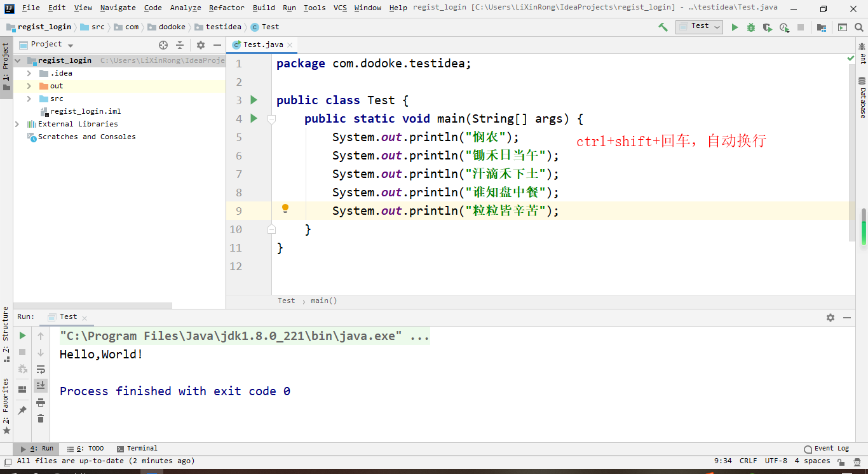The image size is (868, 474).
Task: Toggle soft-wrap in the Run console
Action: 41,369
